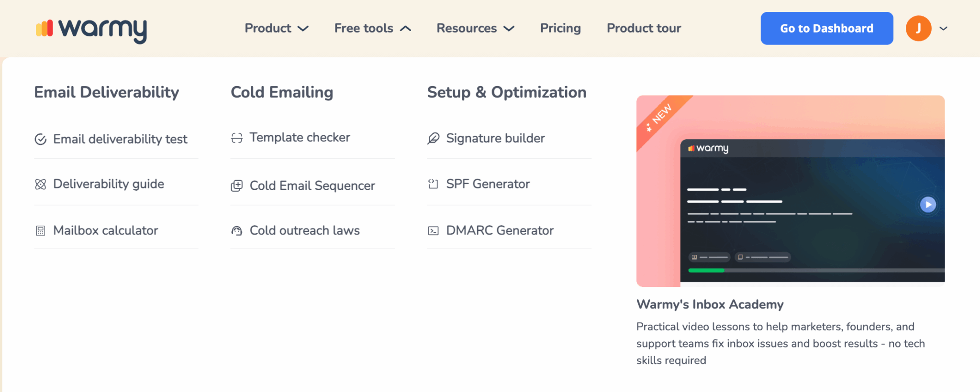The image size is (980, 392).
Task: Open the Pricing page
Action: click(560, 28)
